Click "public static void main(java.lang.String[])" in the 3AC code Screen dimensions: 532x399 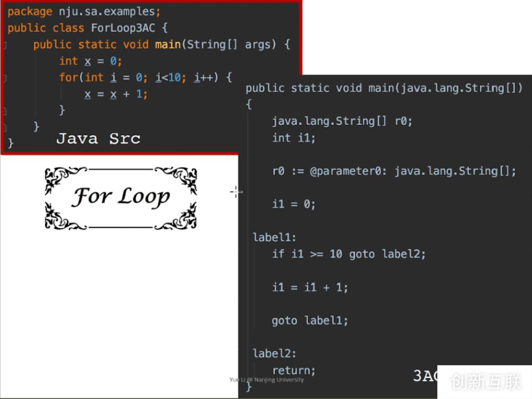coord(384,88)
